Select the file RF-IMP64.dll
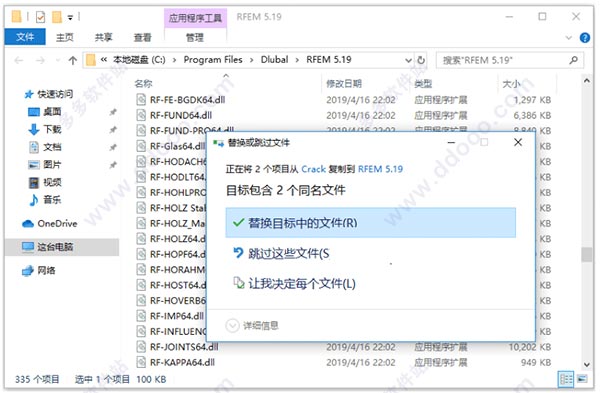 177,316
